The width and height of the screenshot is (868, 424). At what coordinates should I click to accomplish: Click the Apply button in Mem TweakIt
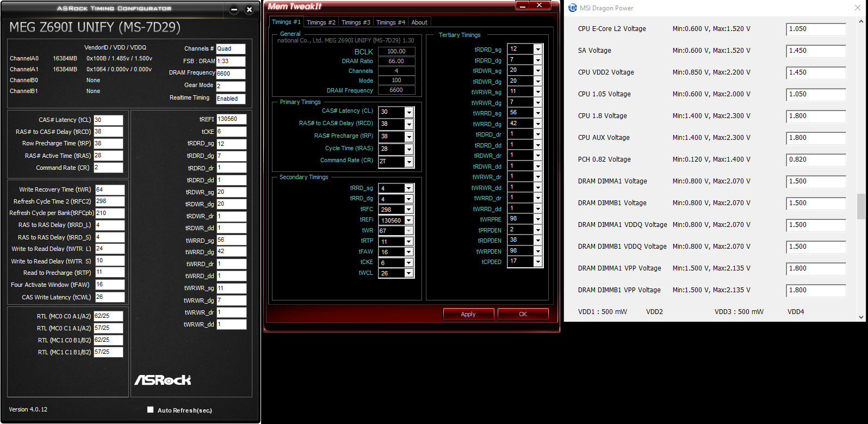coord(468,314)
